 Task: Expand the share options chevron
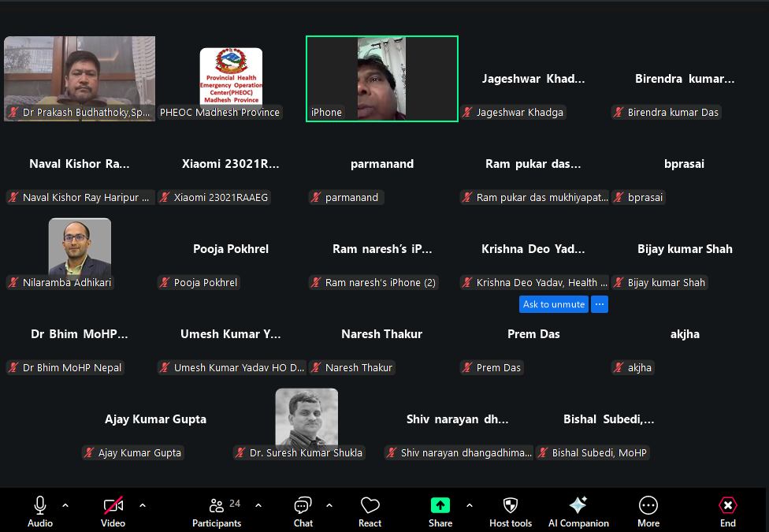(x=470, y=505)
